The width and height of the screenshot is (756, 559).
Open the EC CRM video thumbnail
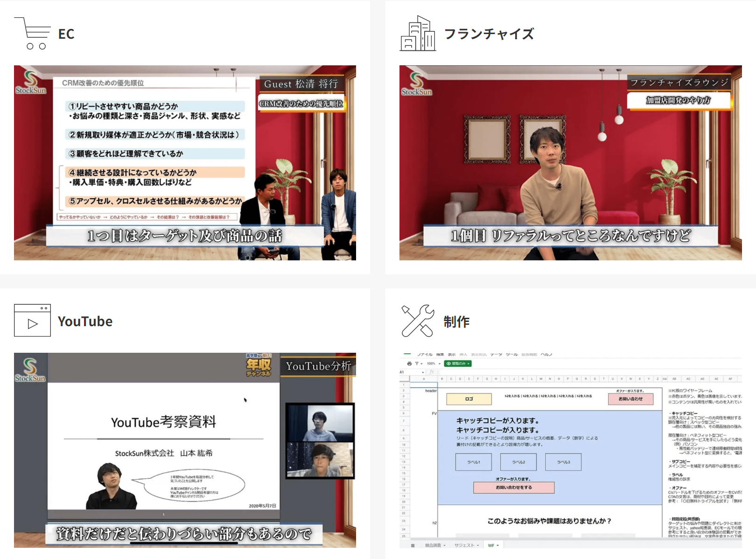point(185,163)
